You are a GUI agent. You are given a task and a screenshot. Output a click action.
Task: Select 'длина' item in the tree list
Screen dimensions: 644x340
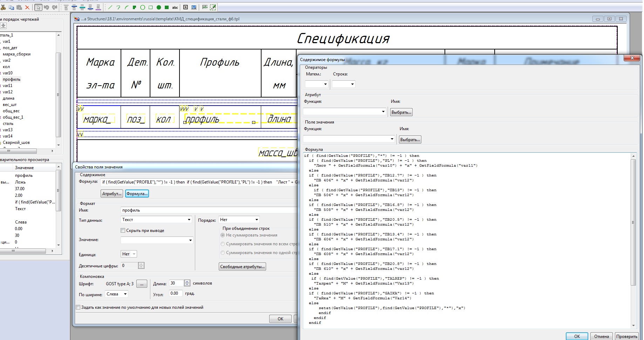8,98
